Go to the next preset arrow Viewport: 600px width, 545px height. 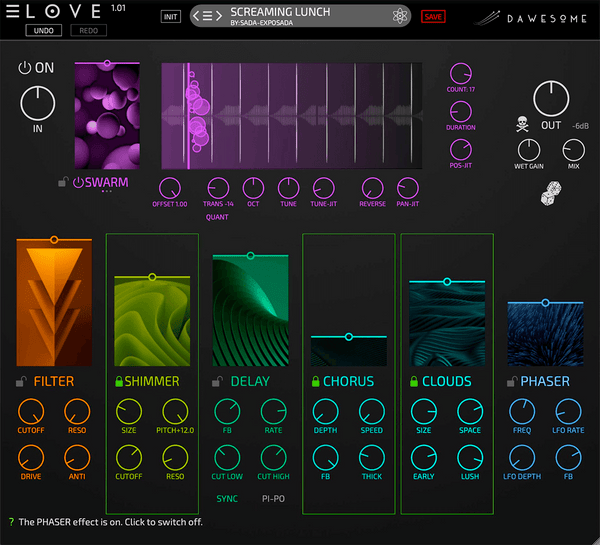(219, 16)
